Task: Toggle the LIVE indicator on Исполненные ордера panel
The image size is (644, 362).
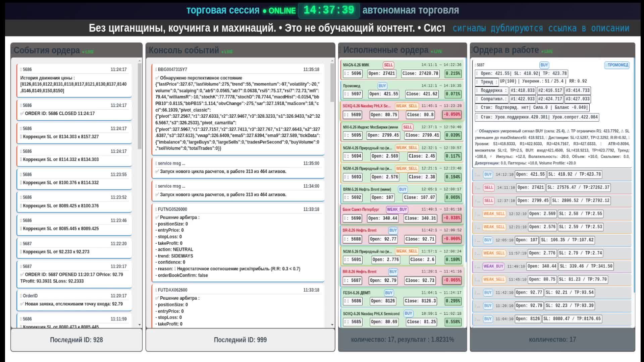Action: click(436, 51)
